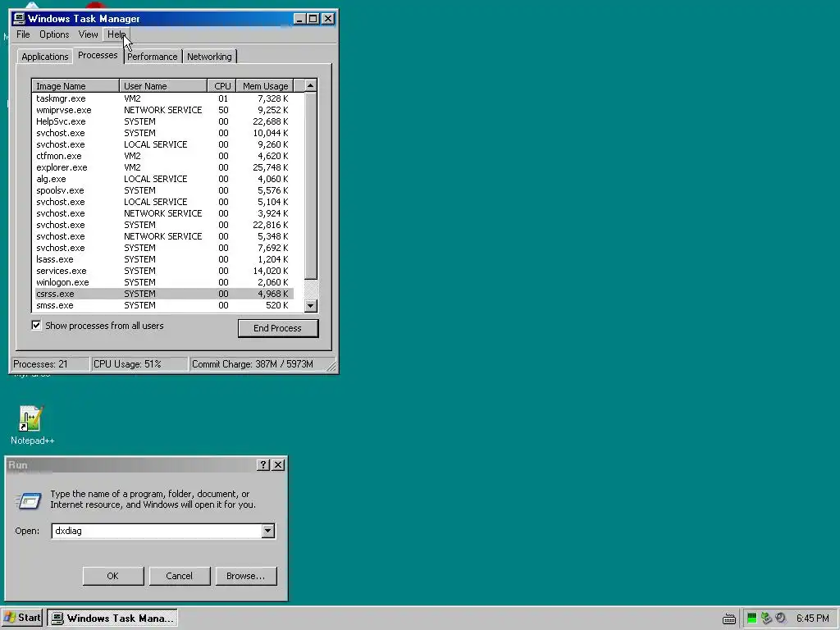Select the Processes tab
840x630 pixels.
[x=98, y=56]
